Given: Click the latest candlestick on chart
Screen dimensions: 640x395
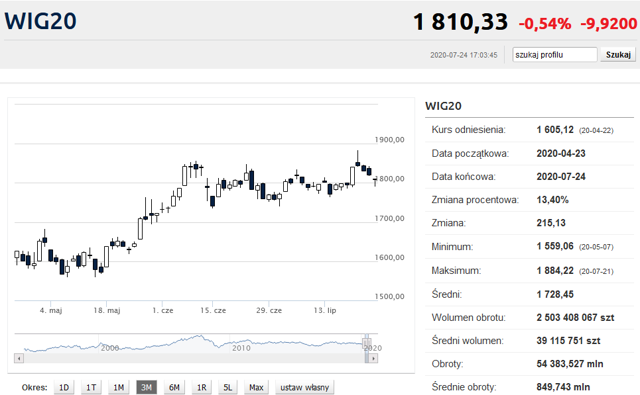Looking at the screenshot, I should [x=375, y=181].
